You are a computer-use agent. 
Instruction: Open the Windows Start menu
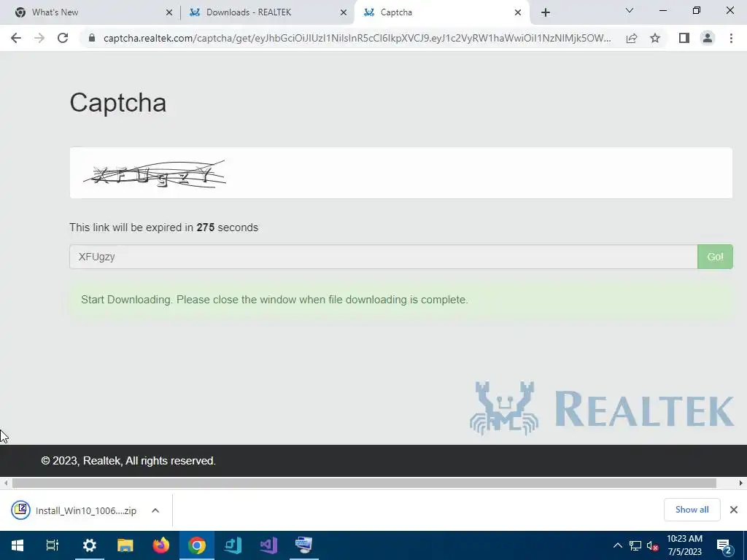click(18, 545)
